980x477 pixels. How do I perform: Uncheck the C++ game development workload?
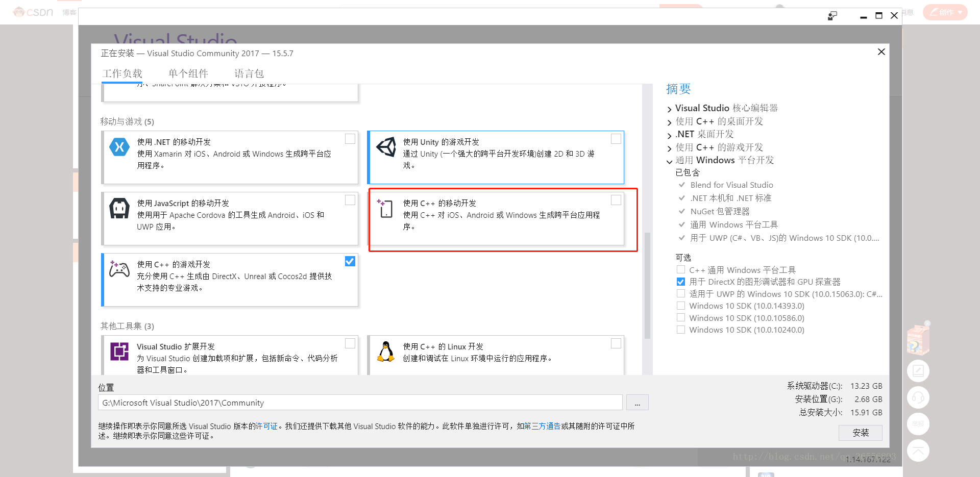click(x=350, y=261)
